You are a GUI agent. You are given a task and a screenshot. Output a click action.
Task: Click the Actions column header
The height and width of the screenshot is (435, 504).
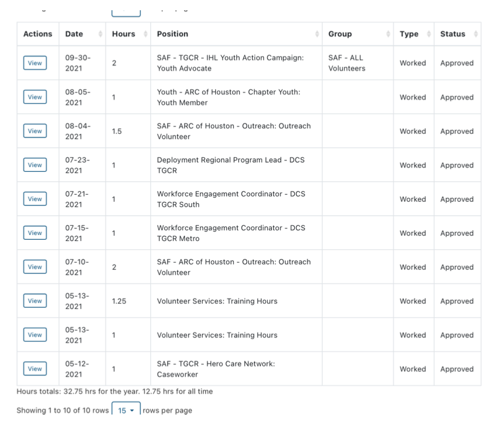pyautogui.click(x=37, y=34)
